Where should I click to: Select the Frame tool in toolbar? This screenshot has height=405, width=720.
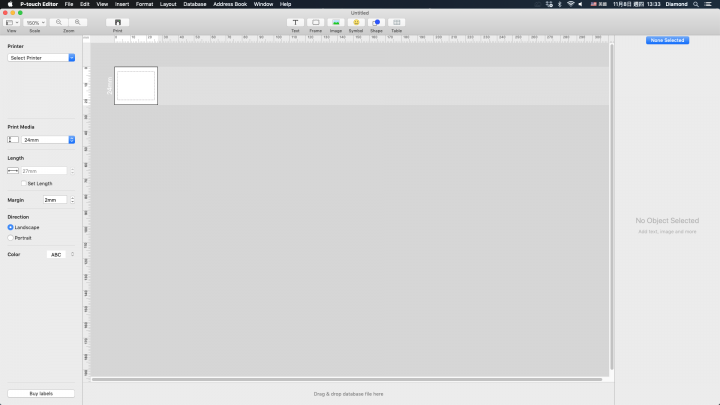(315, 22)
